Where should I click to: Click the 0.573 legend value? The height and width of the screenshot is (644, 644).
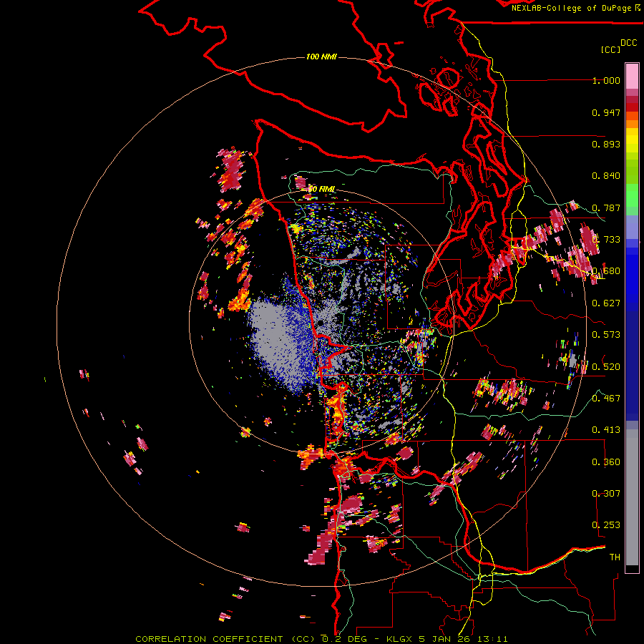(x=606, y=335)
